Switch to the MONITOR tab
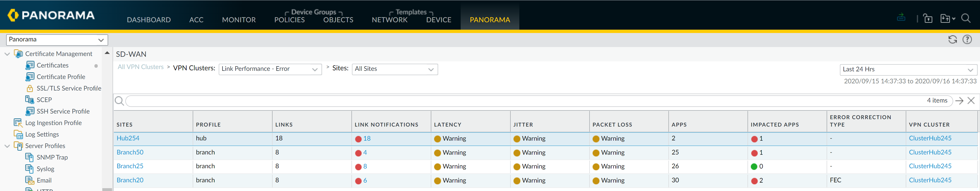 (239, 20)
